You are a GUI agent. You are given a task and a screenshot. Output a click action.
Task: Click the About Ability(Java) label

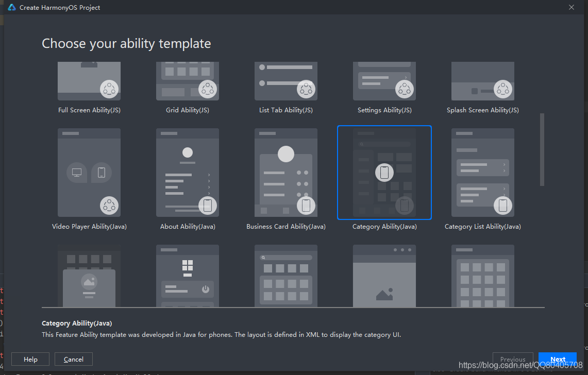coord(188,227)
